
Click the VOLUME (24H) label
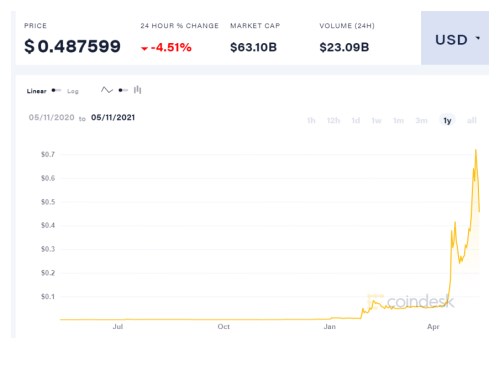coord(347,26)
